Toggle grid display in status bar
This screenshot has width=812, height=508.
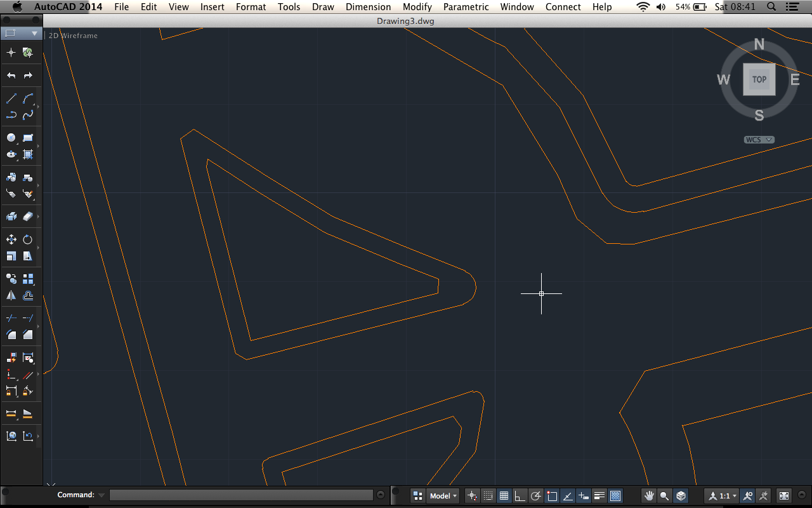504,496
